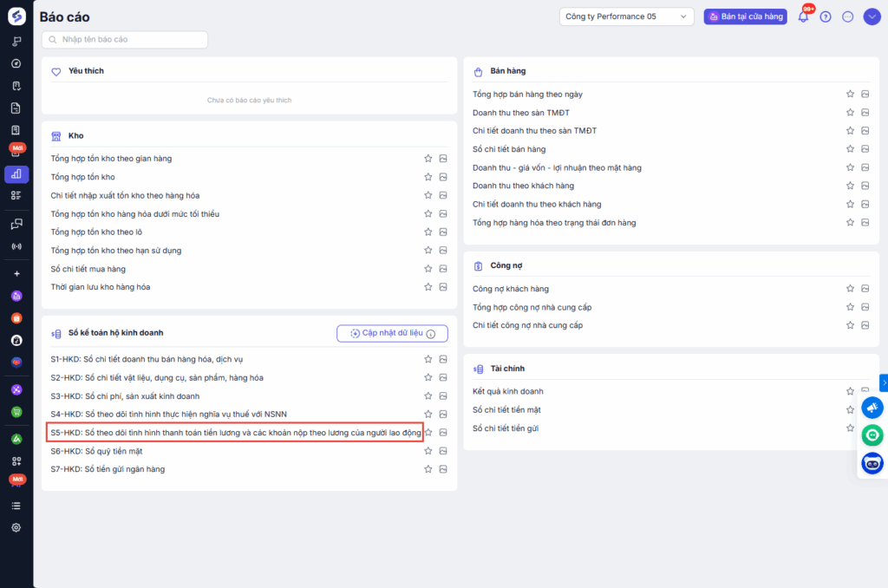Open the chatbot assistant icon

point(872,463)
